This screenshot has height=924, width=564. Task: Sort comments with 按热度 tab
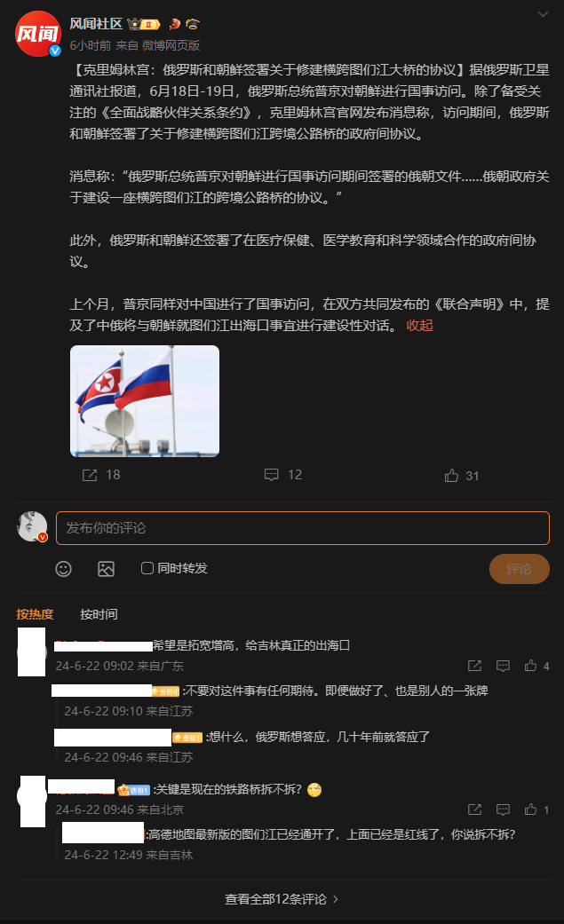click(x=35, y=614)
